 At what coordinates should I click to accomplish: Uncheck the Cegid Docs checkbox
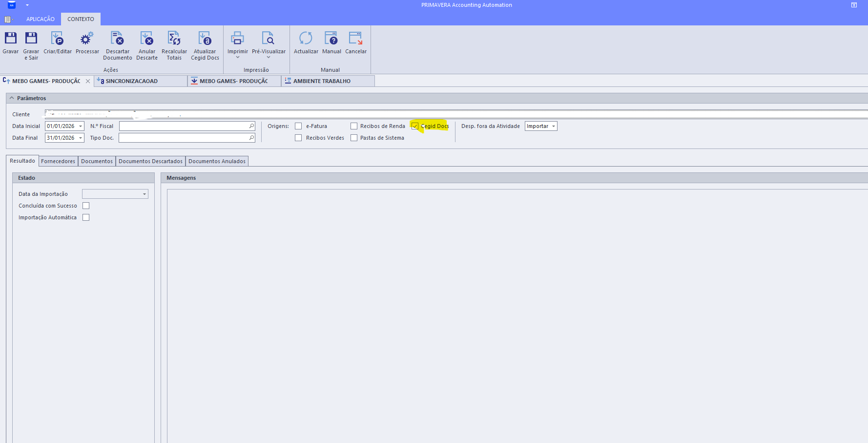(x=415, y=126)
